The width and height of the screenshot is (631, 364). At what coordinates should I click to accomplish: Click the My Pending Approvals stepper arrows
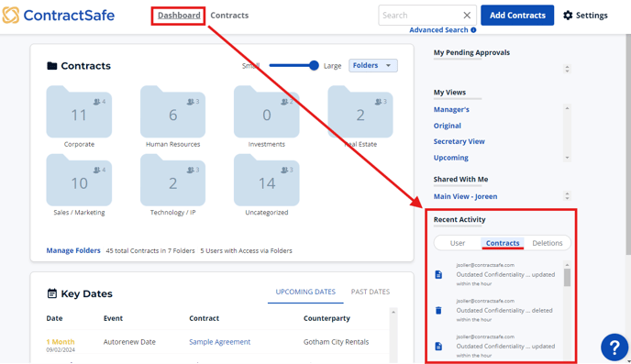click(x=567, y=69)
